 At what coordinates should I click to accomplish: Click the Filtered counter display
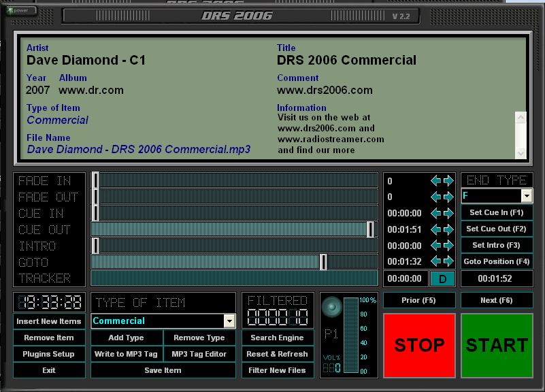pyautogui.click(x=278, y=317)
